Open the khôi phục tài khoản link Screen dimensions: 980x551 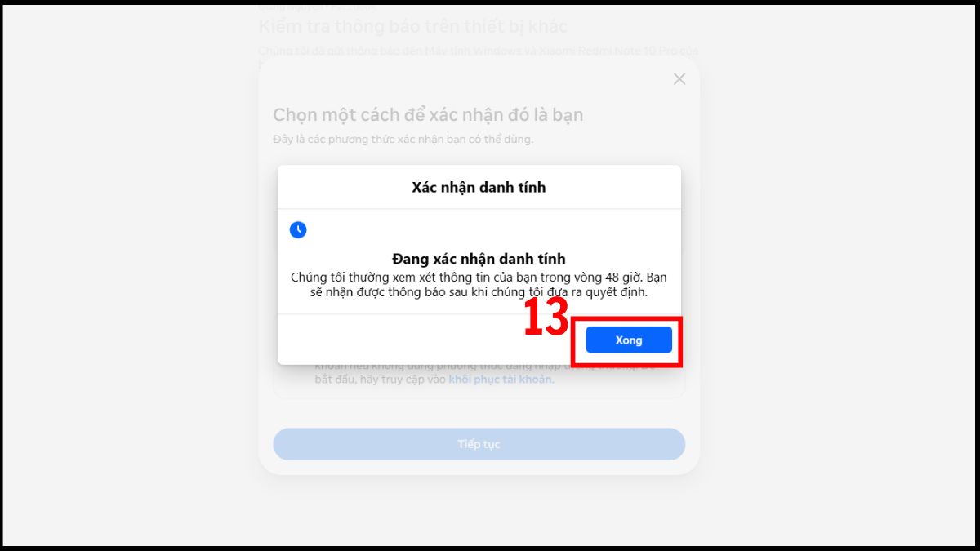(501, 380)
